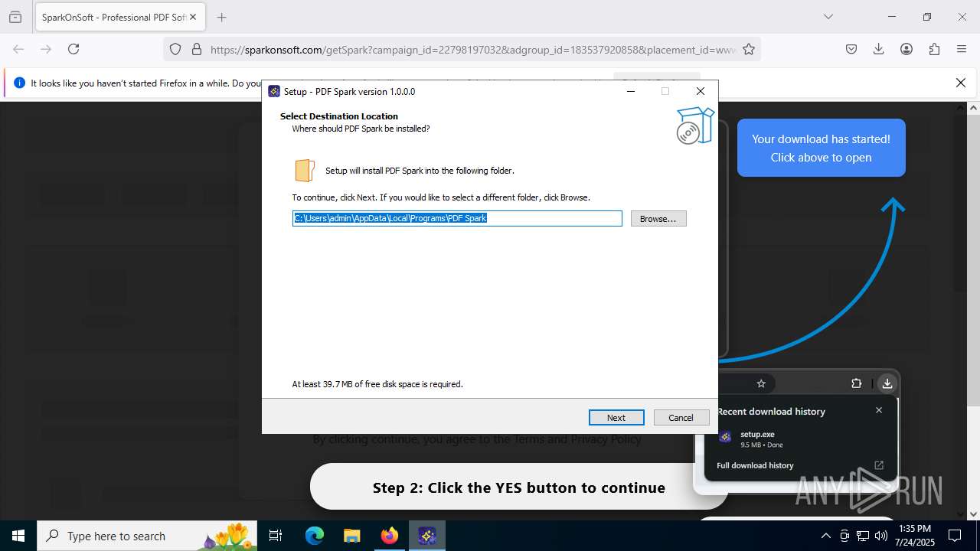Go forward in Firefox
Viewport: 980px width, 551px height.
(x=46, y=49)
